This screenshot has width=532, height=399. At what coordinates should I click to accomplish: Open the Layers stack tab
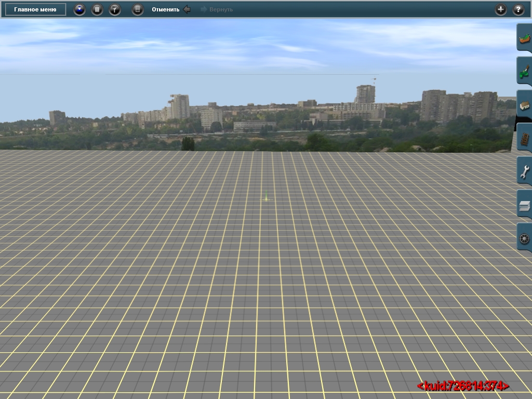coord(524,204)
